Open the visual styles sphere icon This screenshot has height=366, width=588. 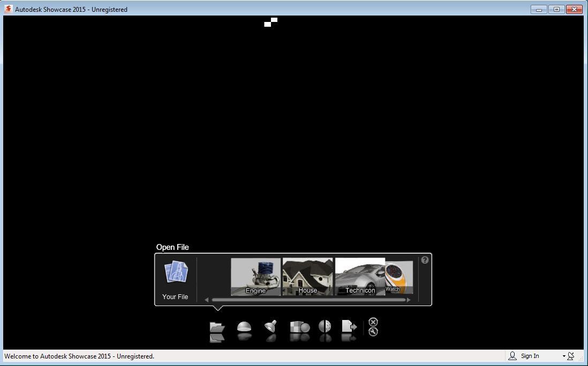[325, 326]
